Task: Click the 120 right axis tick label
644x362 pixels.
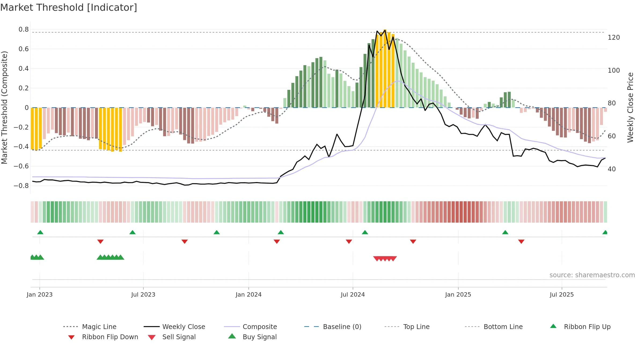Action: tap(614, 38)
